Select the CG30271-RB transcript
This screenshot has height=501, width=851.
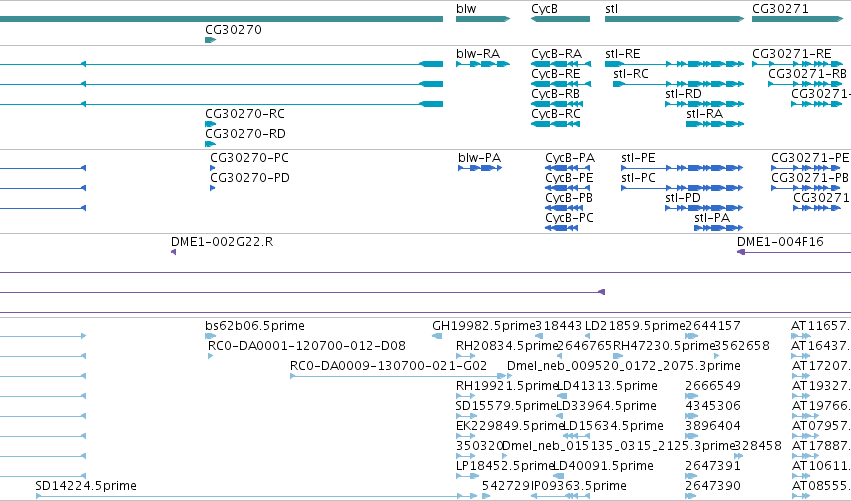pyautogui.click(x=805, y=84)
